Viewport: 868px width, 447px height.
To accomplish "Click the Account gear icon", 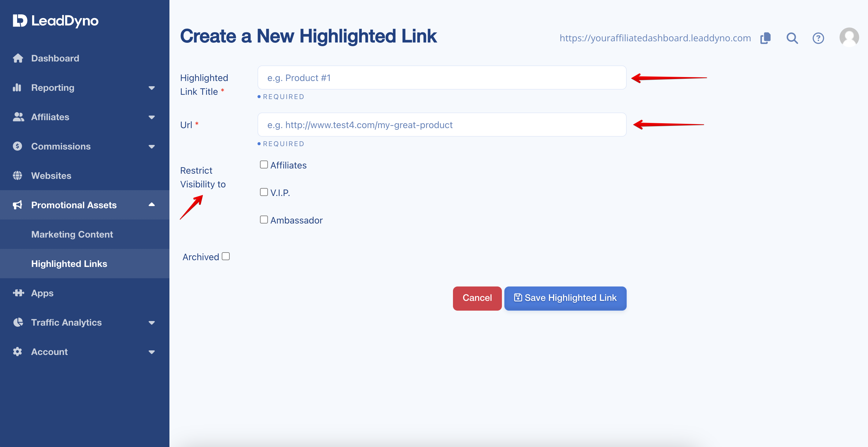I will click(x=17, y=352).
